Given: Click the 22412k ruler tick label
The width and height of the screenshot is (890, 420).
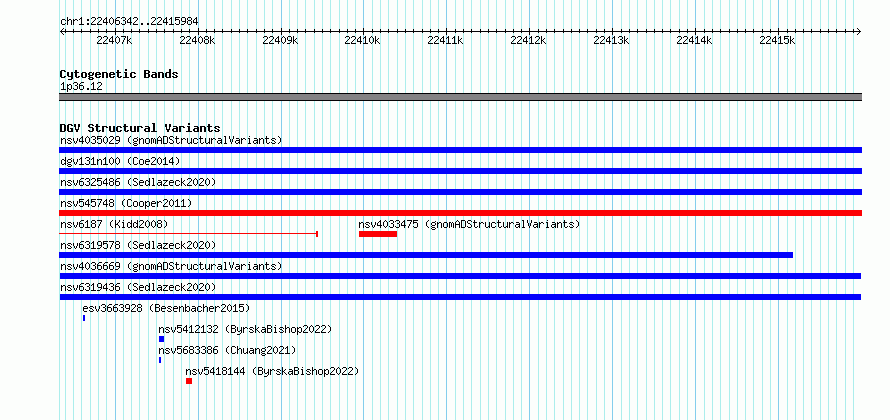Looking at the screenshot, I should pos(528,40).
